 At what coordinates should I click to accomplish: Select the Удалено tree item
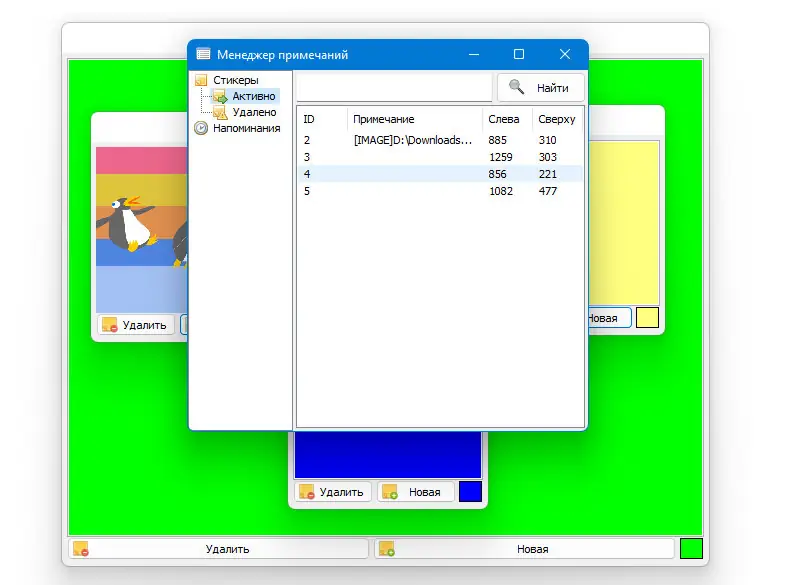pyautogui.click(x=254, y=112)
